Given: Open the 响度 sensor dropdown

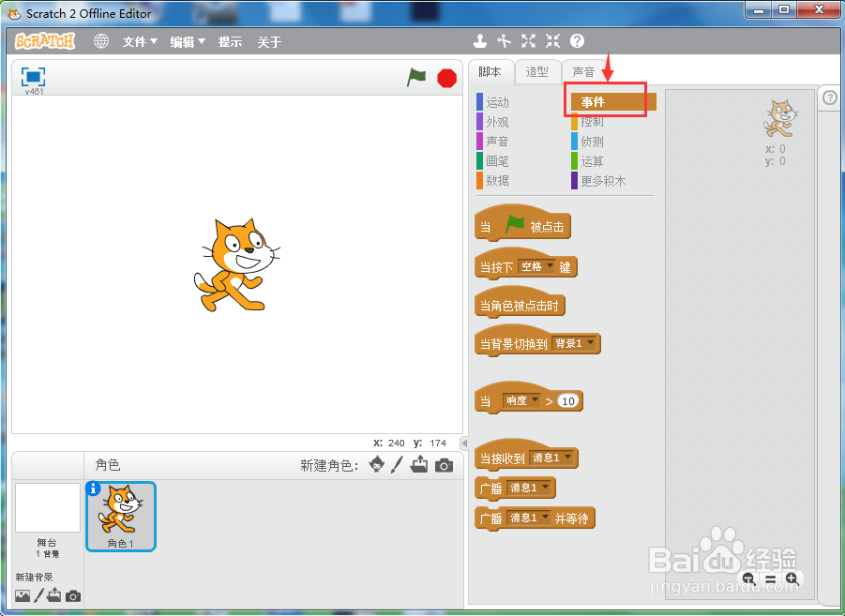Looking at the screenshot, I should point(521,400).
